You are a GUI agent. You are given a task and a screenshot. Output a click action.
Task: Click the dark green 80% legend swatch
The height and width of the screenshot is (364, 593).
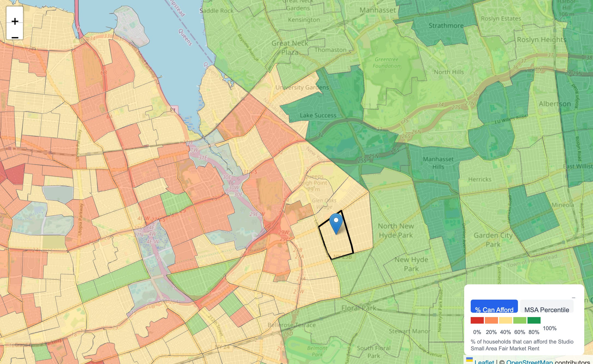click(534, 320)
